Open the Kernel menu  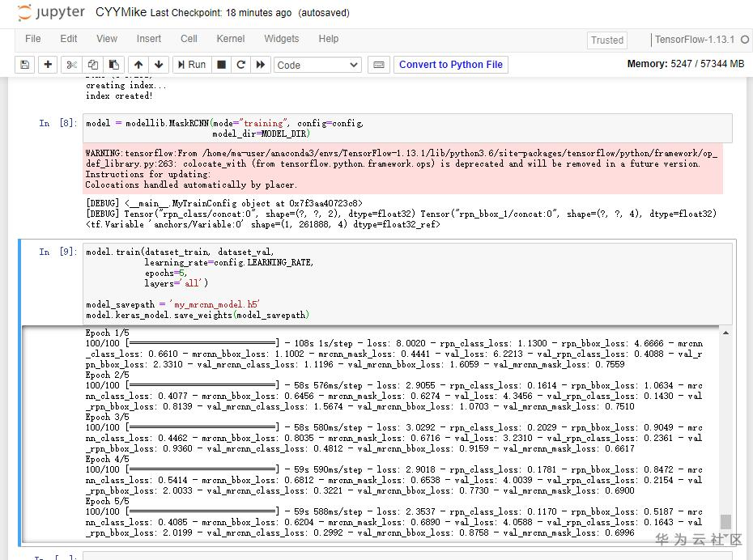coord(231,39)
